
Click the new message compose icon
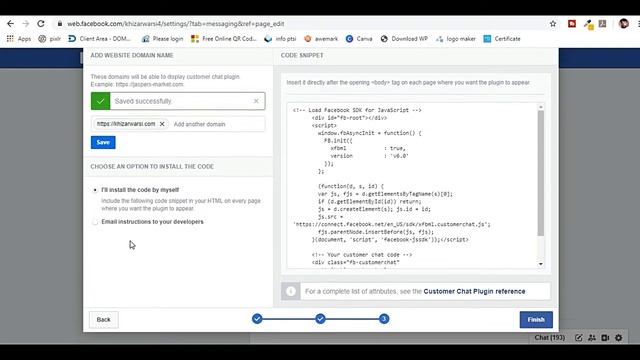click(x=579, y=338)
